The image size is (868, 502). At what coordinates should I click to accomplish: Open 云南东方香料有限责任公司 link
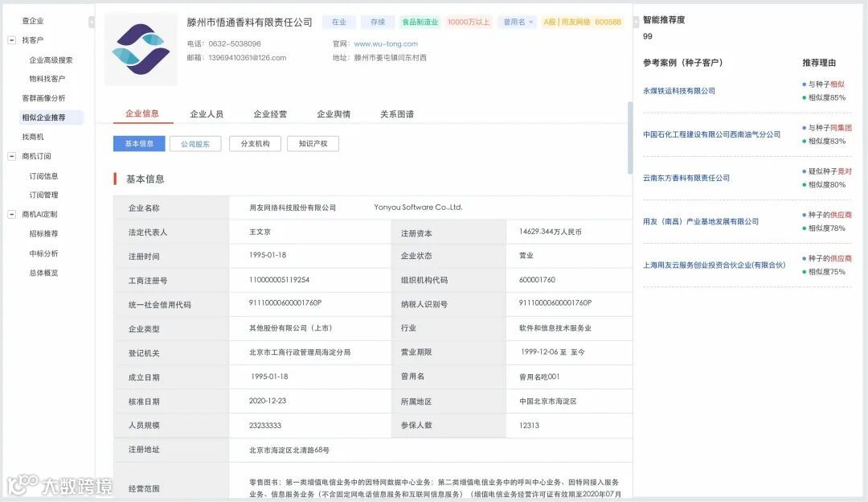686,178
